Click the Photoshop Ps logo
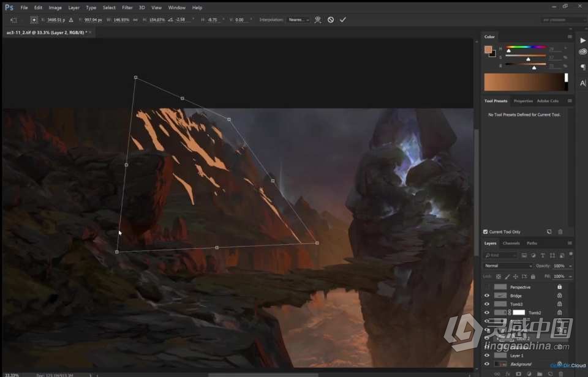Viewport: 588px width, 377px height. (x=9, y=7)
